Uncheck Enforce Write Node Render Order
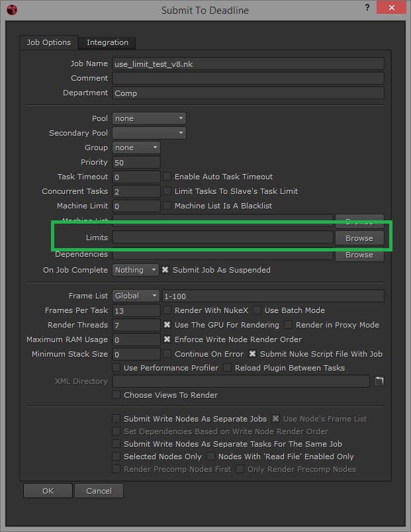The width and height of the screenshot is (411, 532). tap(167, 339)
